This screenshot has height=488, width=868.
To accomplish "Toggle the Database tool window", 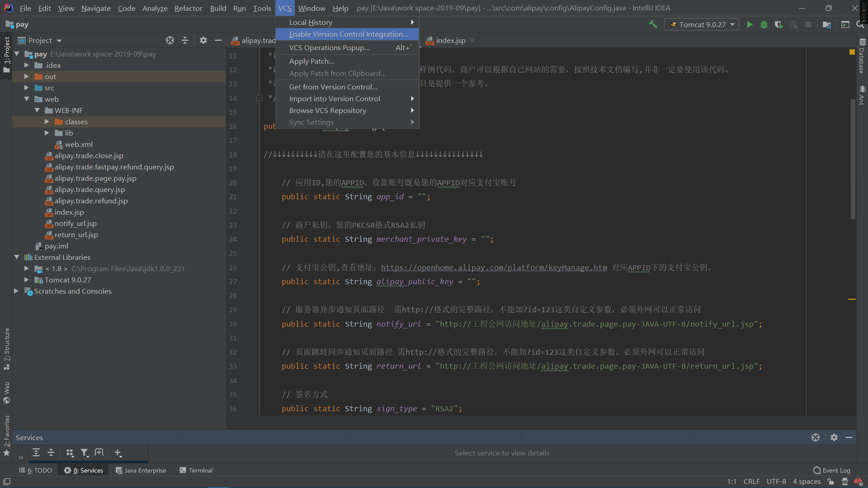I will tap(862, 56).
